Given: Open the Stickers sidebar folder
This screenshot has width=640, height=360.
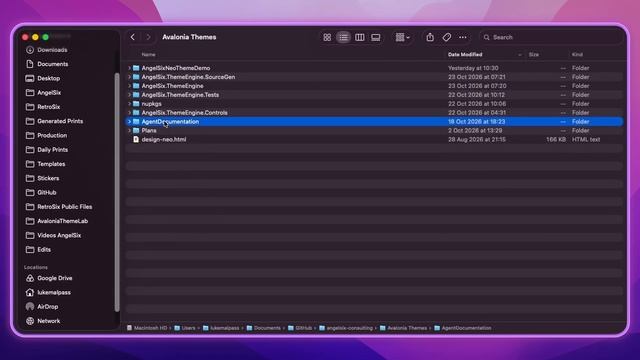Looking at the screenshot, I should tap(48, 178).
